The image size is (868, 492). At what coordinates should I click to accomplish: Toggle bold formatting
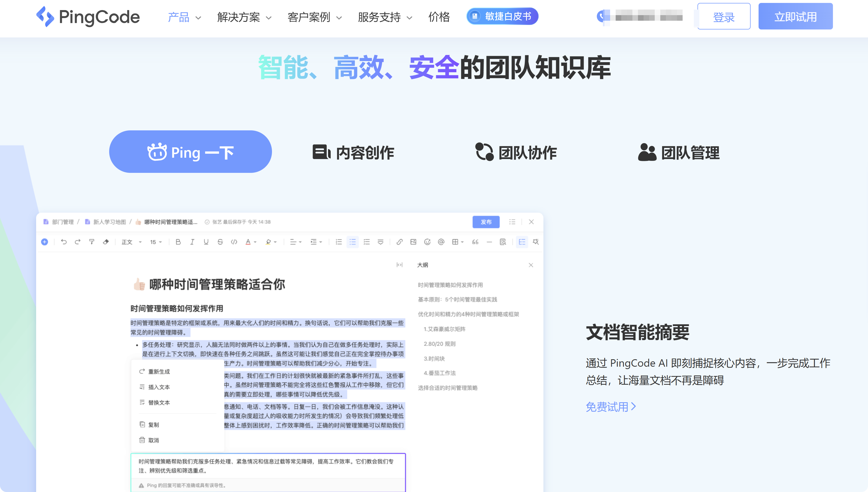(x=178, y=242)
